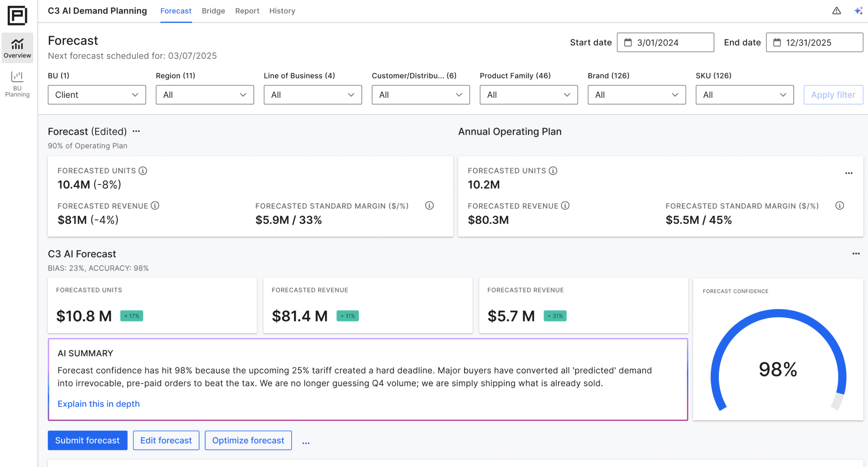This screenshot has height=467, width=868.
Task: Open the AI sparkle assistant icon
Action: coord(858,11)
